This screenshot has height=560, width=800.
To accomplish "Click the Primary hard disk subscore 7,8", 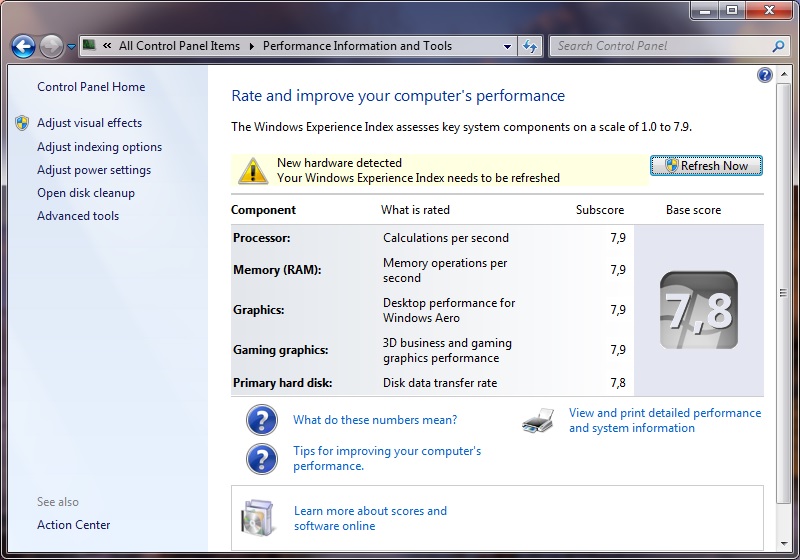I will pyautogui.click(x=618, y=383).
